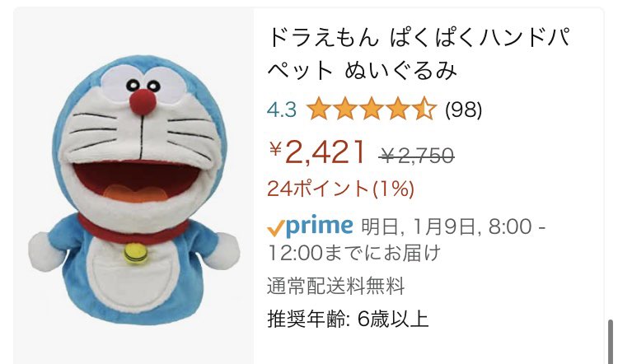Select the ¥2,421 sale price
618x364 pixels.
pos(317,152)
